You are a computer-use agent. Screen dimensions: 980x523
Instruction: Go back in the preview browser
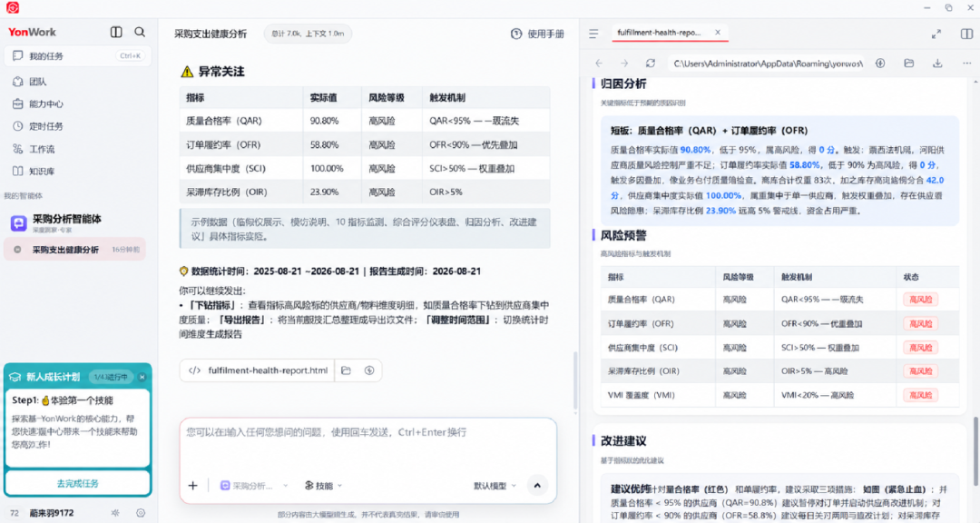tap(599, 64)
